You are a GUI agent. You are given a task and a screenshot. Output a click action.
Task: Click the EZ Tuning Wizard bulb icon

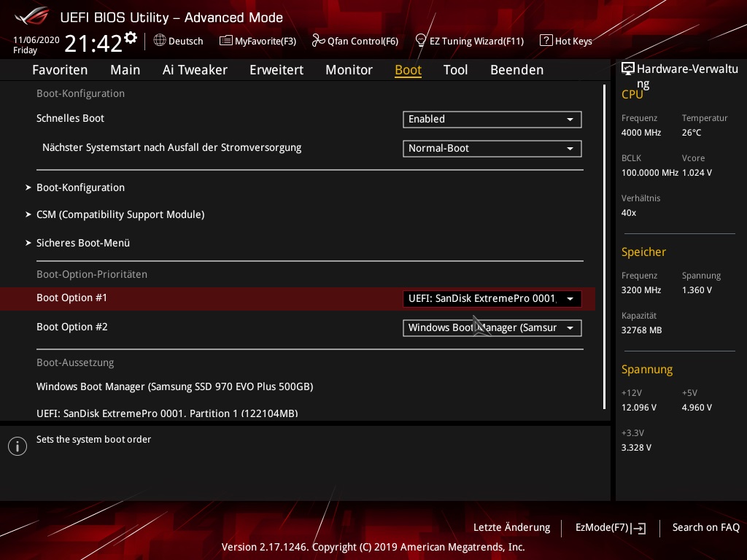coord(421,41)
